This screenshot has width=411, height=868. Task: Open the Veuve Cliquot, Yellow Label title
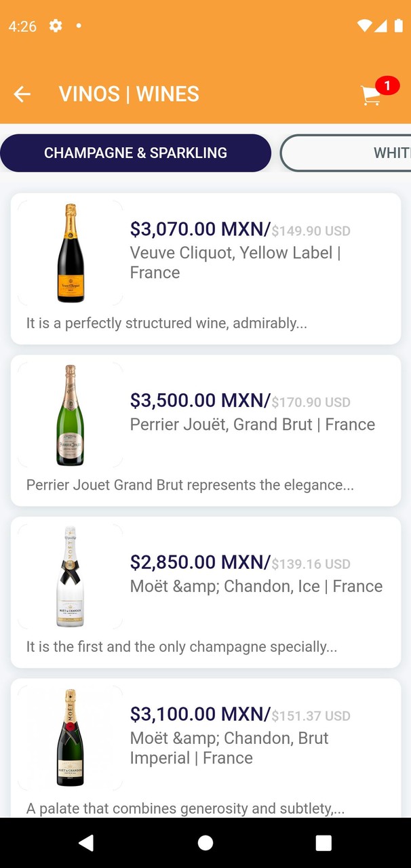pyautogui.click(x=235, y=262)
